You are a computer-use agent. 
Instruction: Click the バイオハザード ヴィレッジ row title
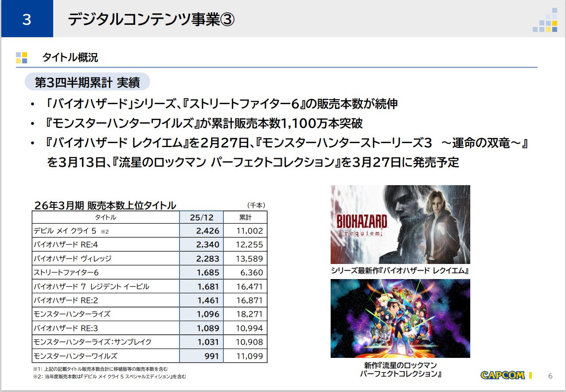pyautogui.click(x=72, y=258)
